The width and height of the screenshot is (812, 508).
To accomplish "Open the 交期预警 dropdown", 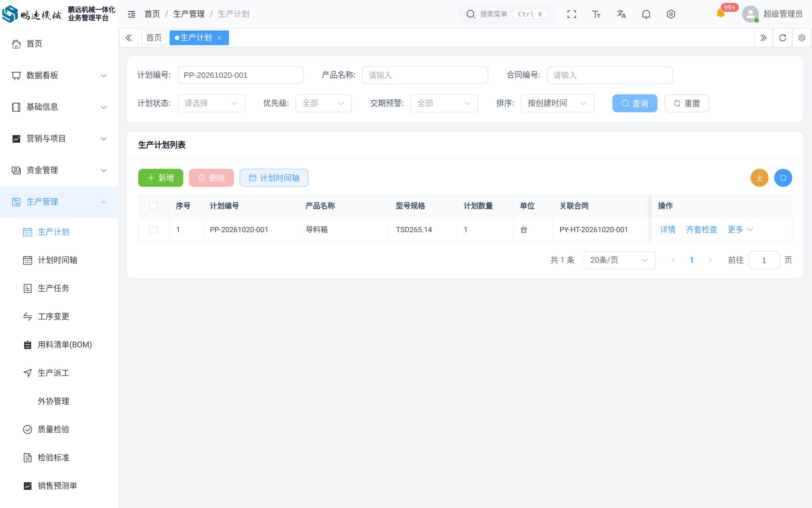I will point(444,103).
